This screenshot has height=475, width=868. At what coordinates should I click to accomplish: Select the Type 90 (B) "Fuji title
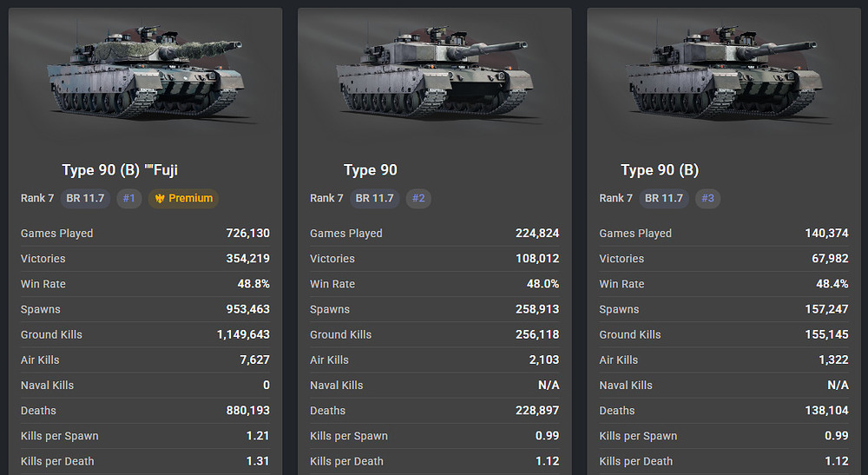click(120, 170)
